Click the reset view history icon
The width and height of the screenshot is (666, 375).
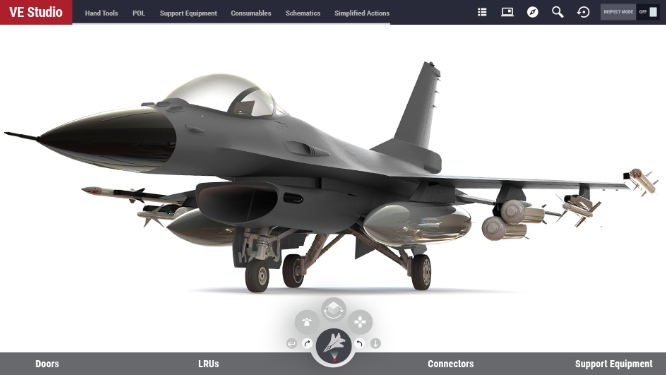coord(583,12)
